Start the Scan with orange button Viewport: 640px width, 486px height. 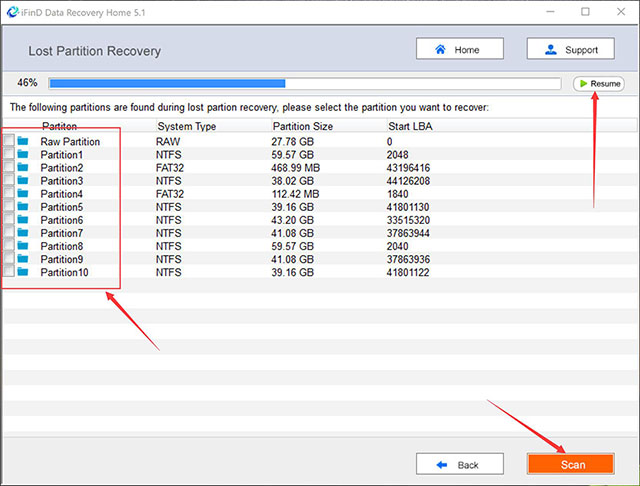tap(571, 464)
